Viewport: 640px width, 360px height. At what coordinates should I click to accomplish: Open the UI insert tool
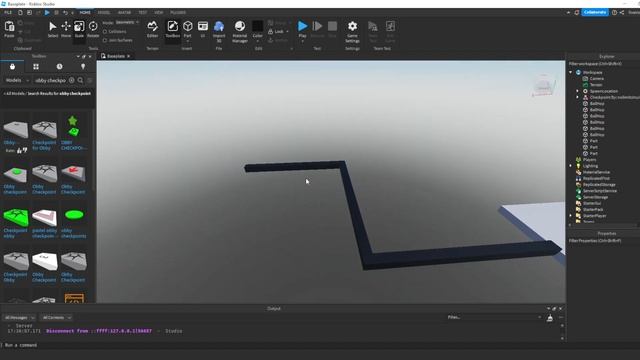[x=203, y=29]
